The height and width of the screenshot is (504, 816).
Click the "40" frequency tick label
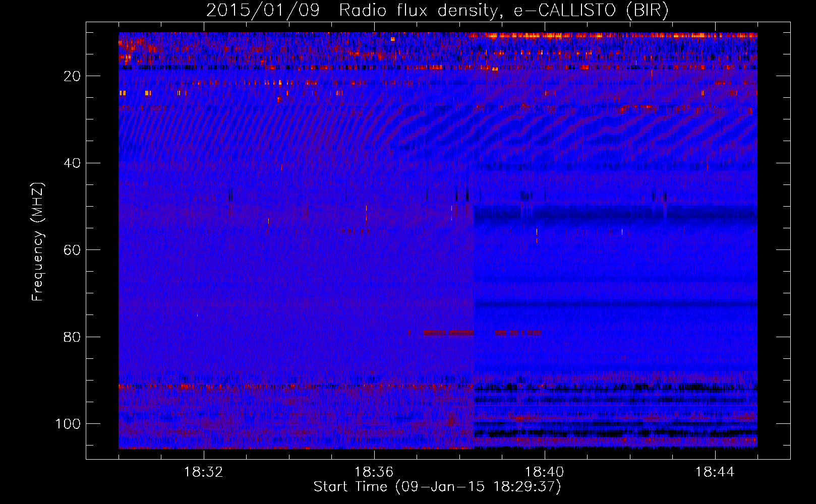73,163
